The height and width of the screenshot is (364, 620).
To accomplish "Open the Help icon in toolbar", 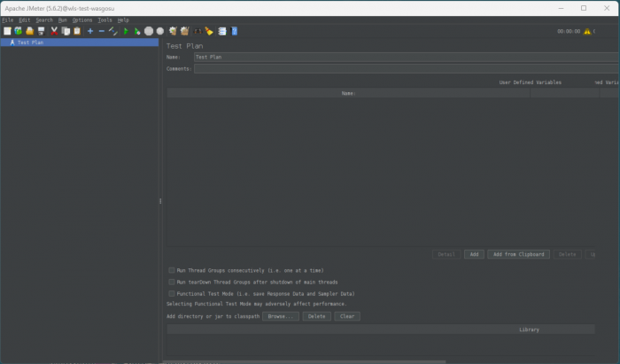I will 234,31.
